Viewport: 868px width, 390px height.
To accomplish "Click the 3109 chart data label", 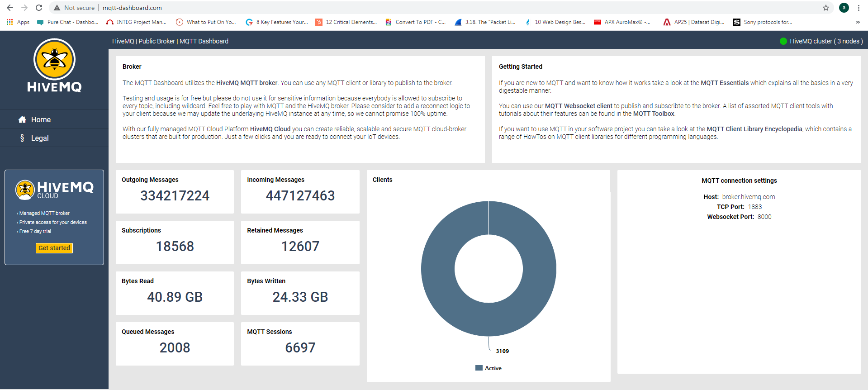I will click(502, 351).
